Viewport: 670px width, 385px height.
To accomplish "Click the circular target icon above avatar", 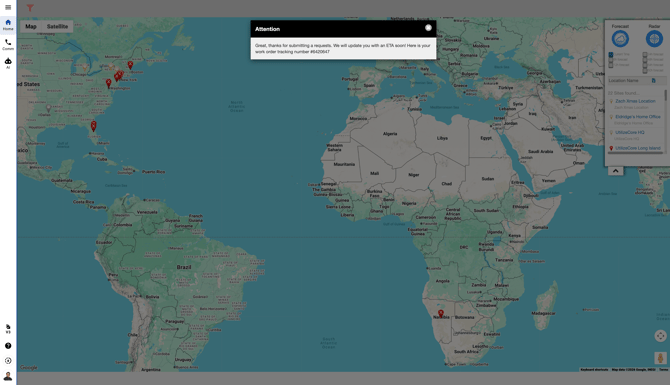I will coord(8,361).
